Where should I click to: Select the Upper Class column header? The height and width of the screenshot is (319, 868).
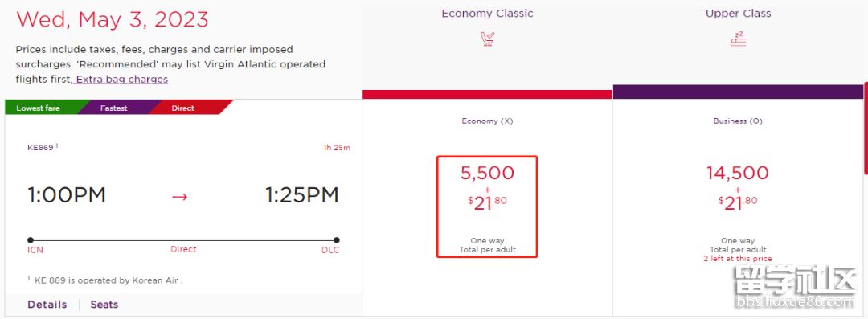click(x=738, y=14)
